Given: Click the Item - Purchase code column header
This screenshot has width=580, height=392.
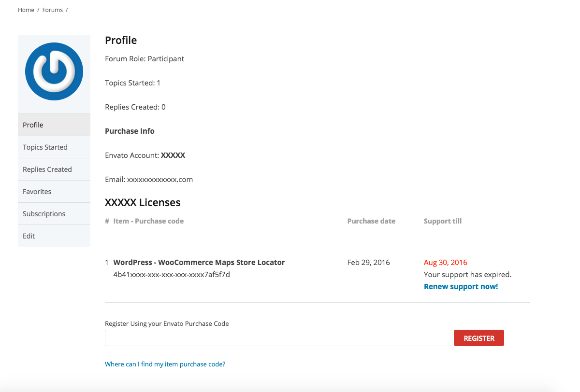Looking at the screenshot, I should (148, 221).
